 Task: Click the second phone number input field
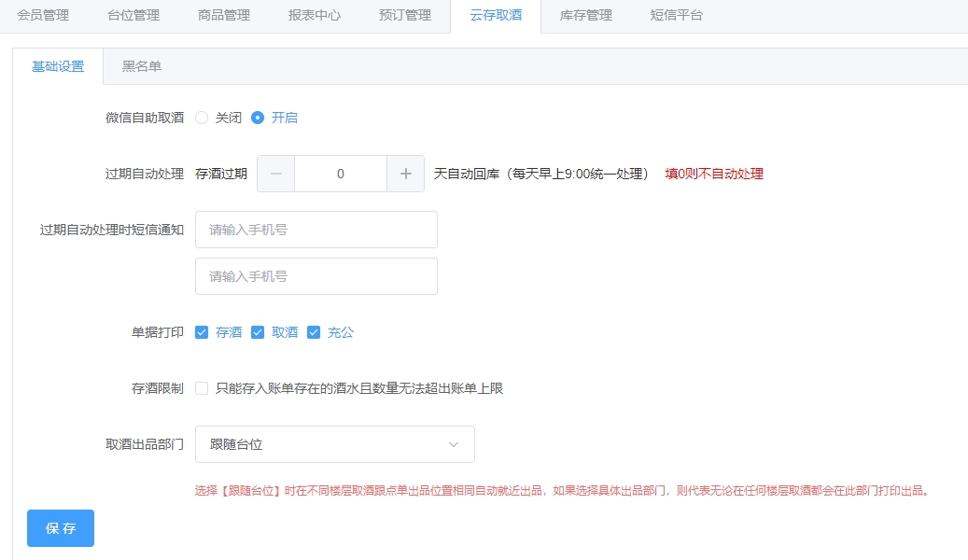pyautogui.click(x=316, y=276)
